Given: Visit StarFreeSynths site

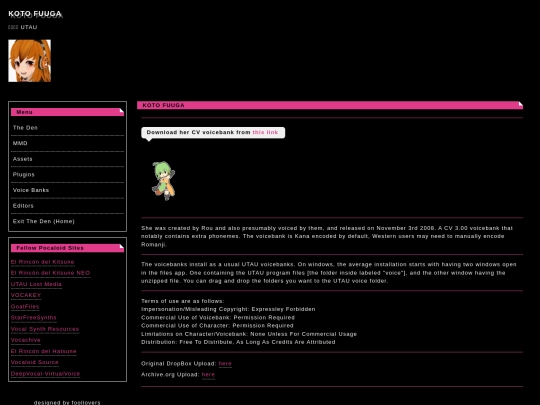Looking at the screenshot, I should pyautogui.click(x=33, y=318).
